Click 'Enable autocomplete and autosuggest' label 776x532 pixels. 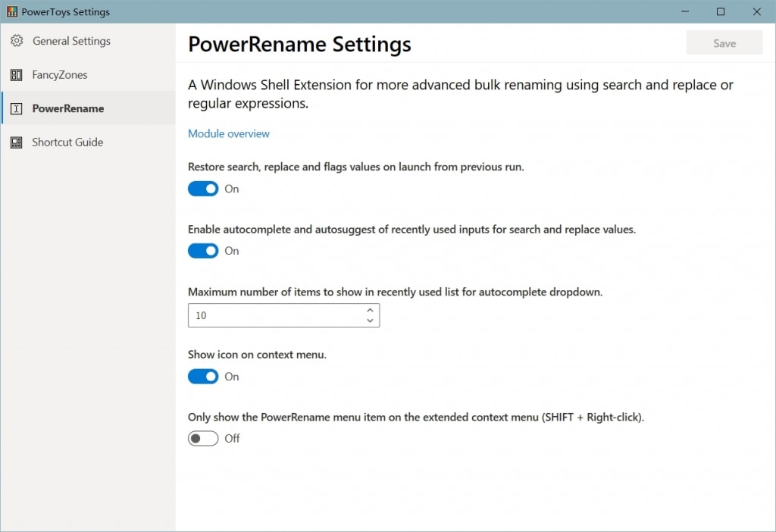(x=411, y=229)
